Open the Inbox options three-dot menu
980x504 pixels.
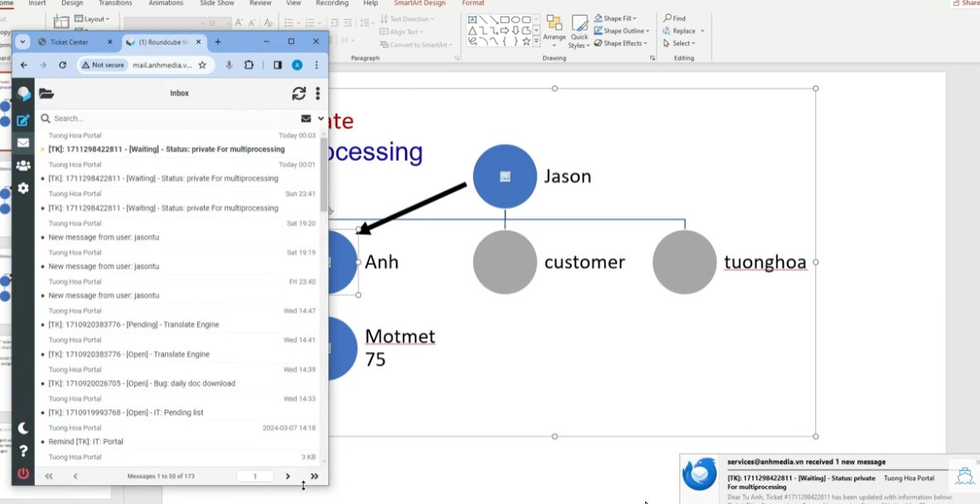317,94
